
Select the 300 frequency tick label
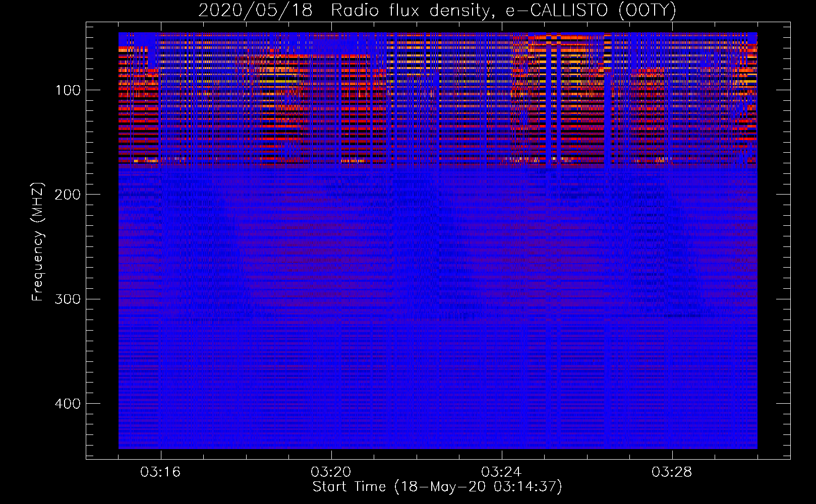(68, 299)
